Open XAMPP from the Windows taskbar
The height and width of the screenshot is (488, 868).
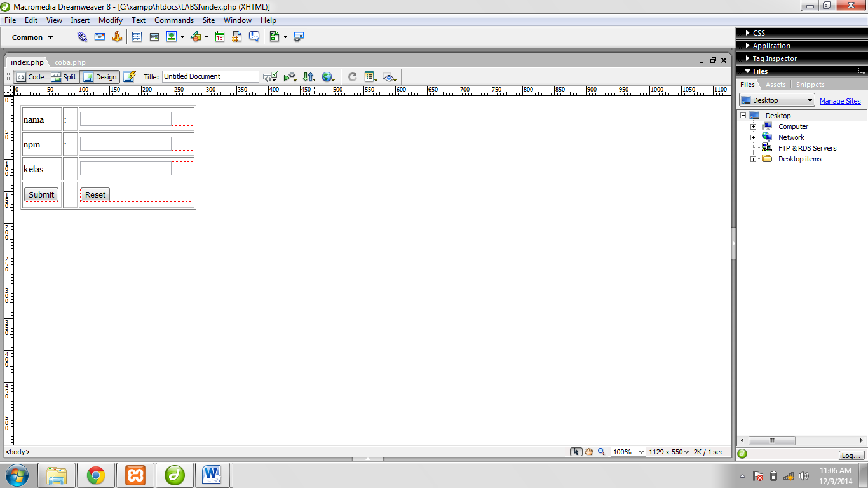pyautogui.click(x=135, y=475)
